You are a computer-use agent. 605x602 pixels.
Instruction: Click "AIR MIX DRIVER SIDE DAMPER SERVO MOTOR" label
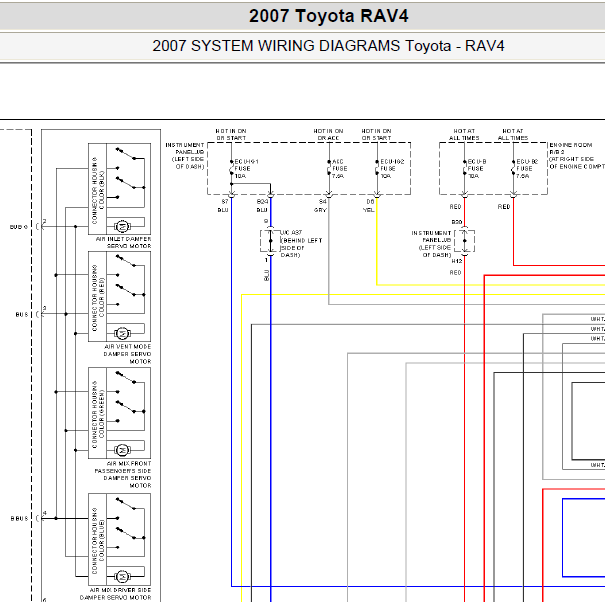pyautogui.click(x=115, y=594)
